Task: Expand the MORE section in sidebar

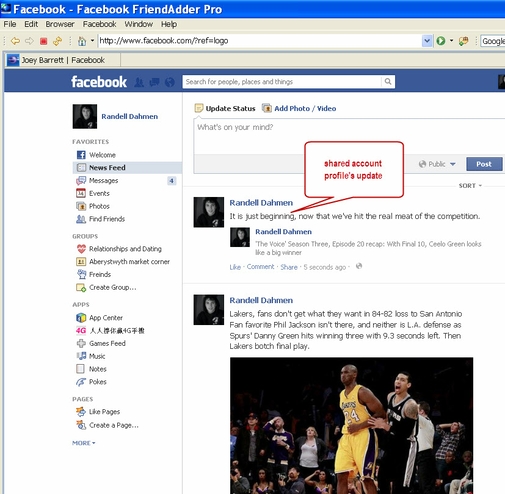Action: click(84, 443)
